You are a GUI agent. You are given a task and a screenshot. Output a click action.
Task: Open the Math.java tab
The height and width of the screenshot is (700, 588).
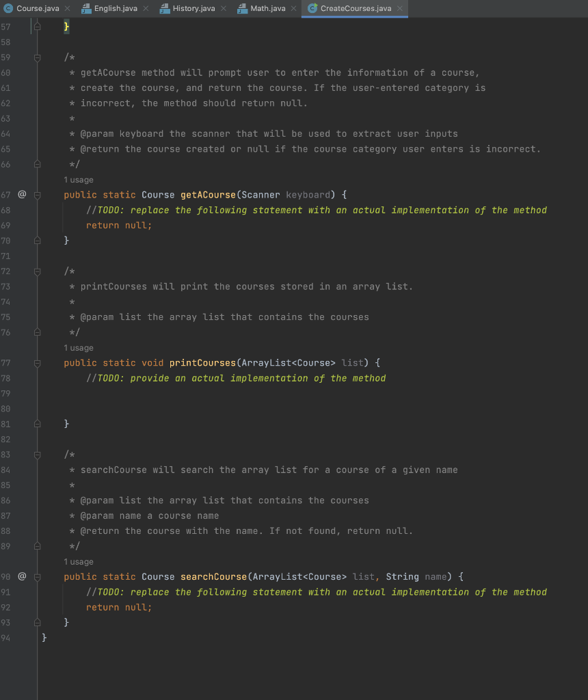267,8
